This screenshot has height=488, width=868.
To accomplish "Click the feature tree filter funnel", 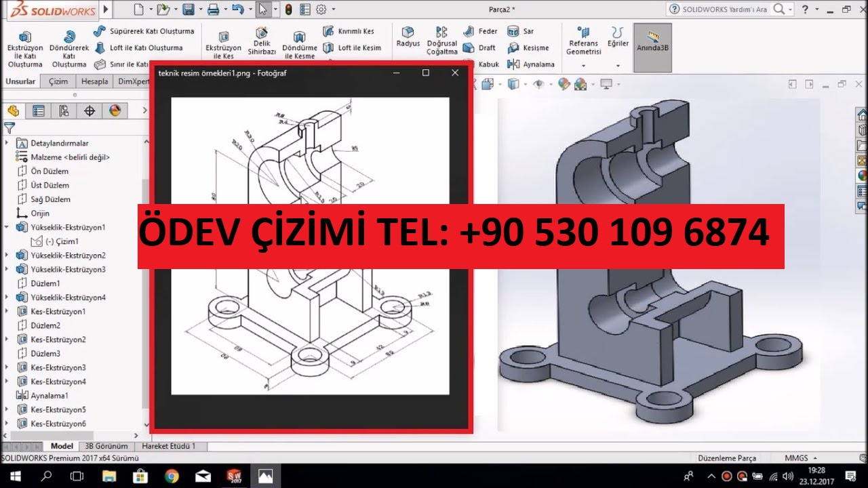I will 9,127.
